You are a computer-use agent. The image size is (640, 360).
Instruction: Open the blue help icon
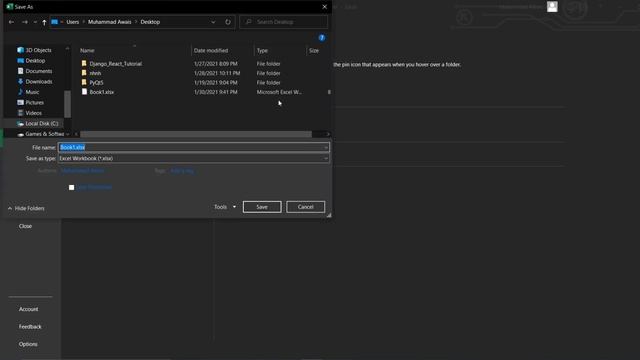coord(322,38)
